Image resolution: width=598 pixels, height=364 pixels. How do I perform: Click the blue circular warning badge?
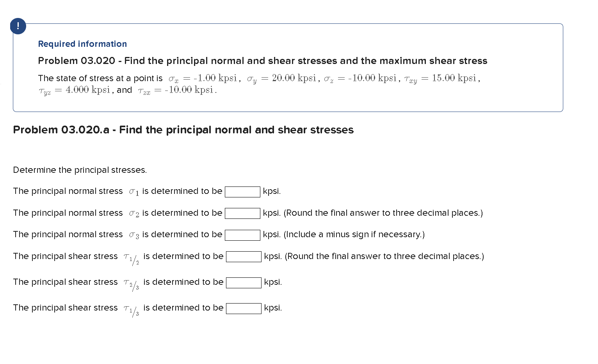coord(18,26)
